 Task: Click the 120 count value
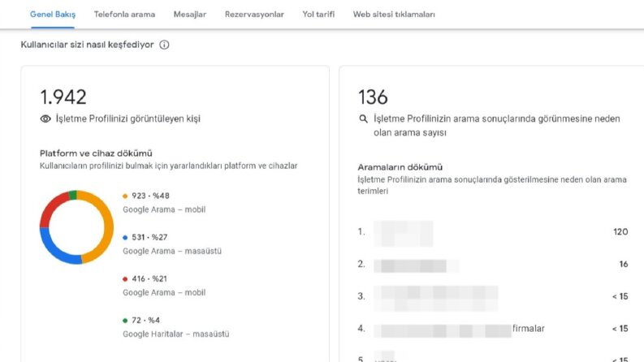(x=620, y=232)
